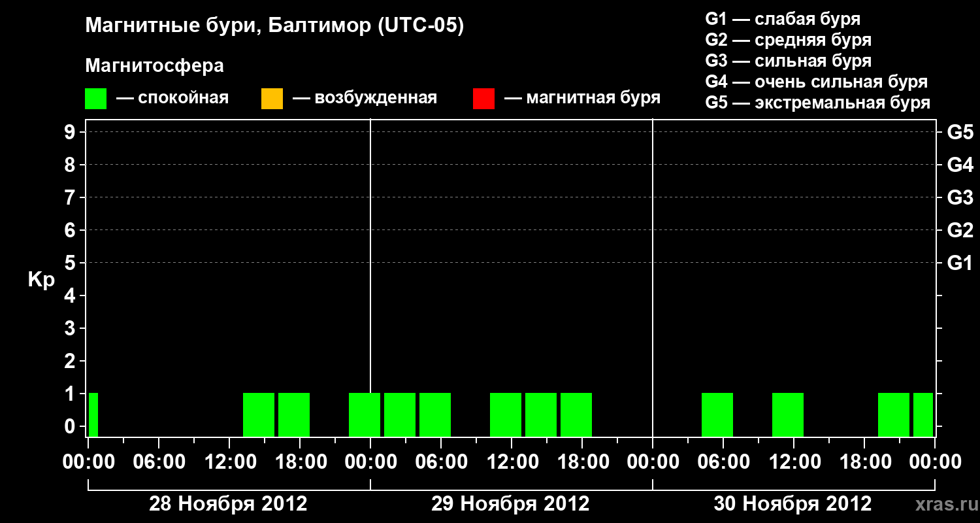The width and height of the screenshot is (980, 523).
Task: Click 'G1 — слабая буря' legend line
Action: coord(783,19)
